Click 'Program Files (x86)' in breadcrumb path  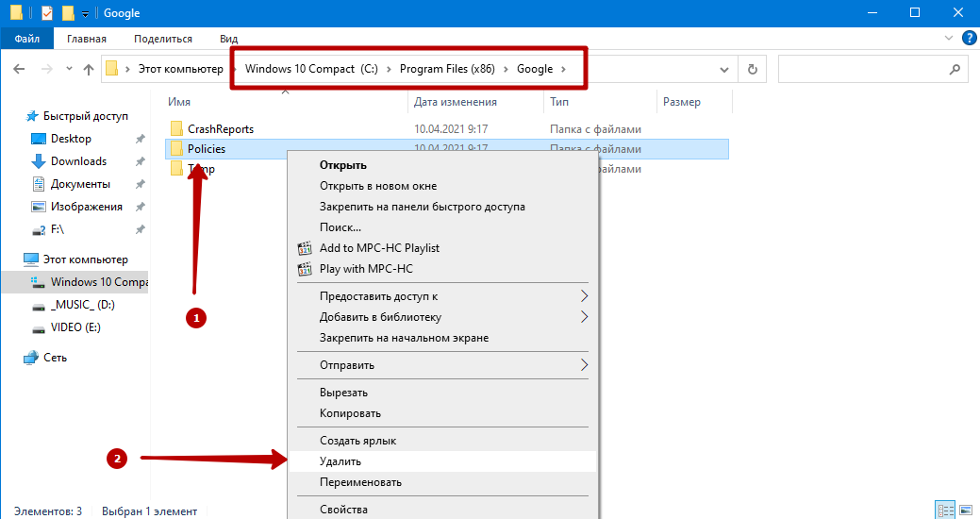pyautogui.click(x=449, y=69)
